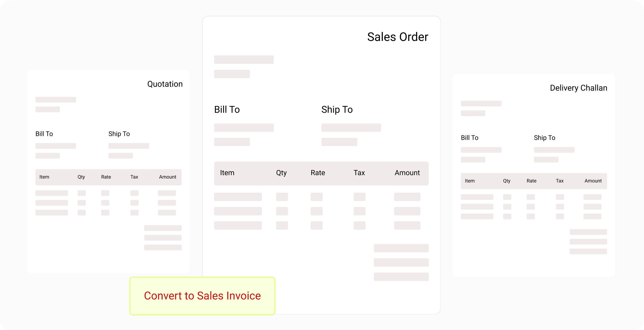
Task: Select the Tax column header on Sales Order
Action: coord(359,173)
